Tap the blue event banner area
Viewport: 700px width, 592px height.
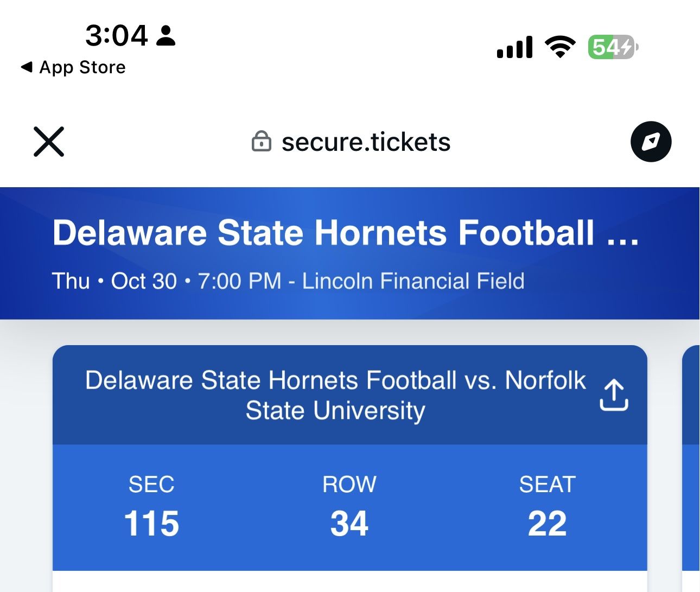[350, 252]
